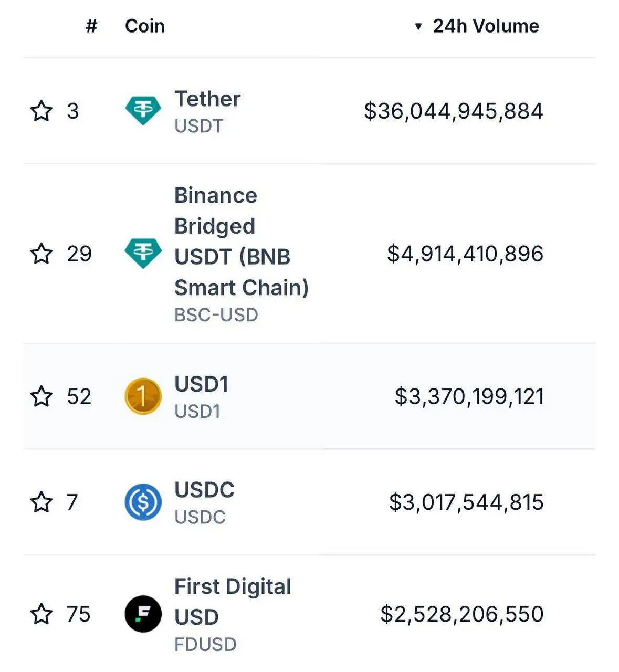The height and width of the screenshot is (672, 619).
Task: Click the Tether coin logo
Action: click(x=143, y=110)
